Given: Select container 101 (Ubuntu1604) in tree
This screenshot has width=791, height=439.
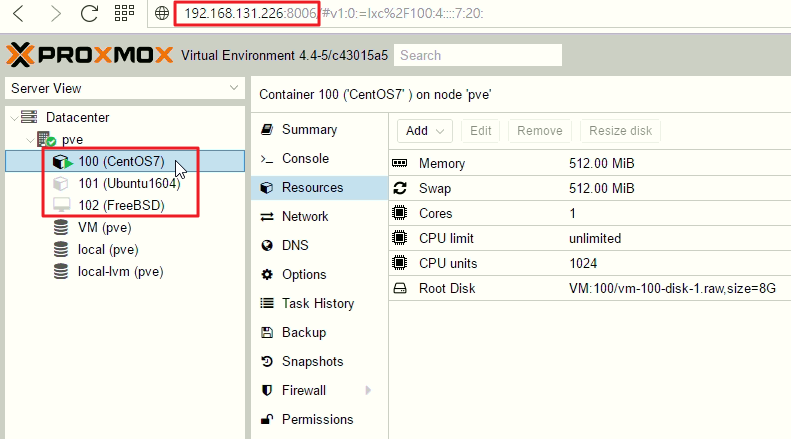Looking at the screenshot, I should [125, 183].
